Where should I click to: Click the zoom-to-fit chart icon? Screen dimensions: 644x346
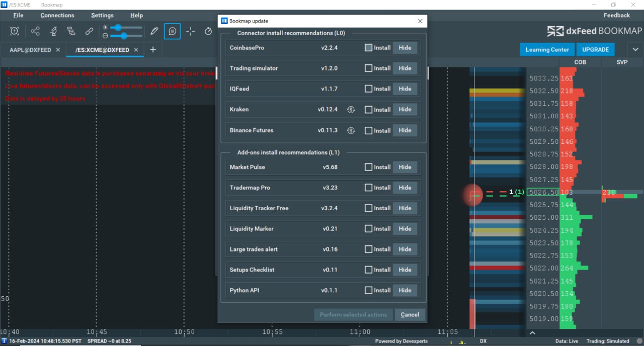[15, 31]
